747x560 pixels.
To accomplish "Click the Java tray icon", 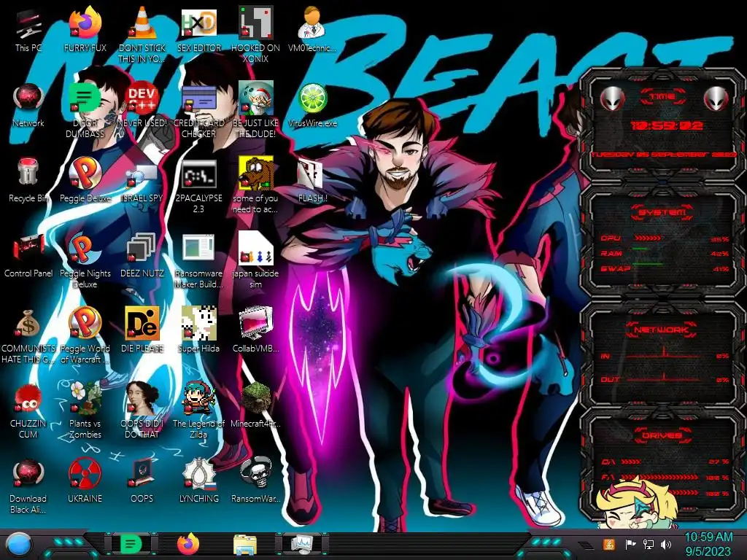I will pyautogui.click(x=609, y=544).
